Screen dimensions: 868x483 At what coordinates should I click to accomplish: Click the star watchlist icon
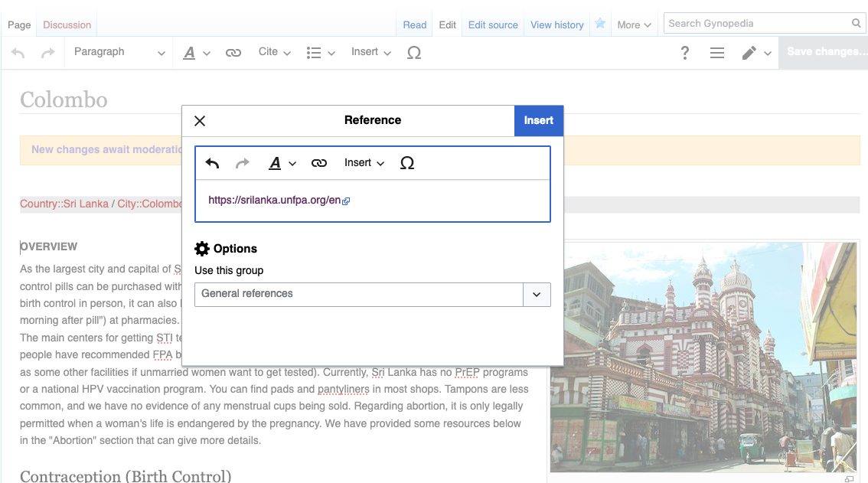(x=600, y=24)
